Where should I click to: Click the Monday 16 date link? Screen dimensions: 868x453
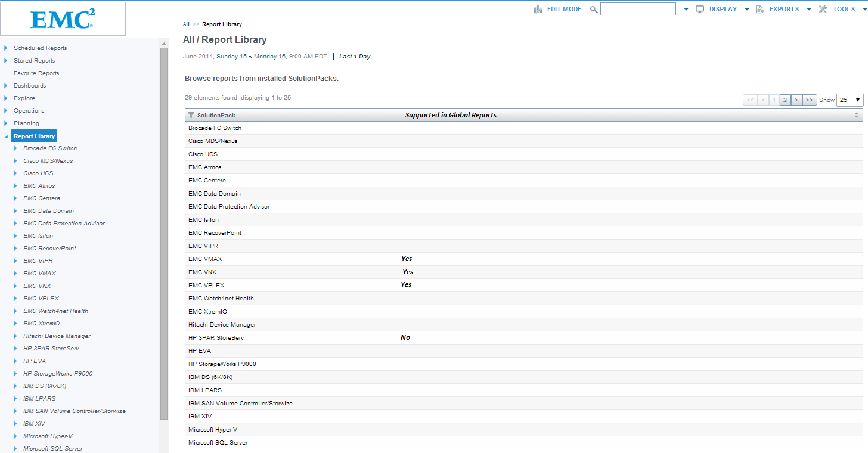(x=270, y=57)
